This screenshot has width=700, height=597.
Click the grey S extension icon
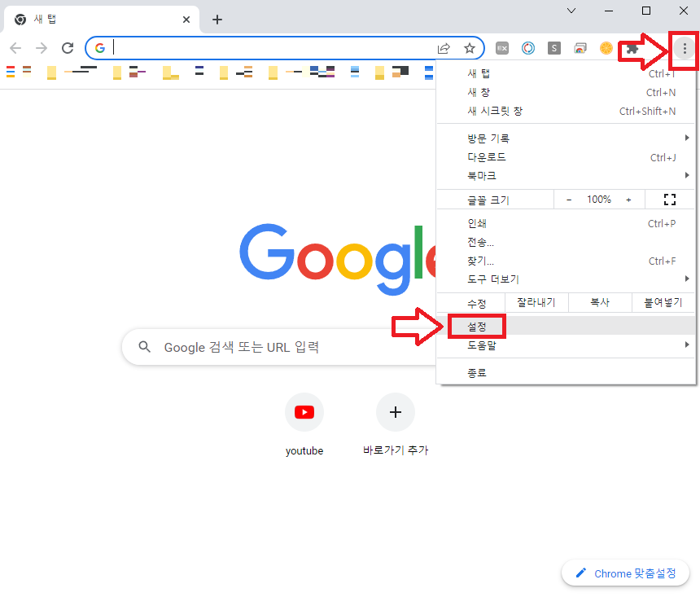pyautogui.click(x=554, y=48)
